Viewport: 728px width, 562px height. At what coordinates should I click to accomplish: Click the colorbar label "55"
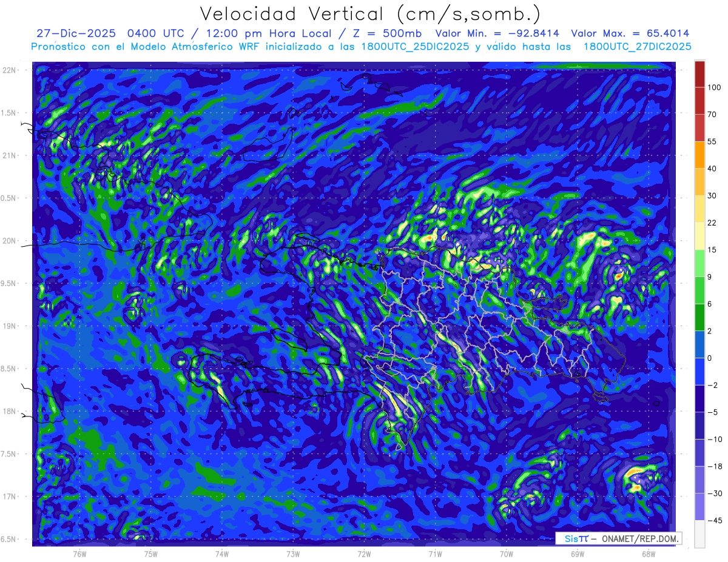tap(712, 141)
